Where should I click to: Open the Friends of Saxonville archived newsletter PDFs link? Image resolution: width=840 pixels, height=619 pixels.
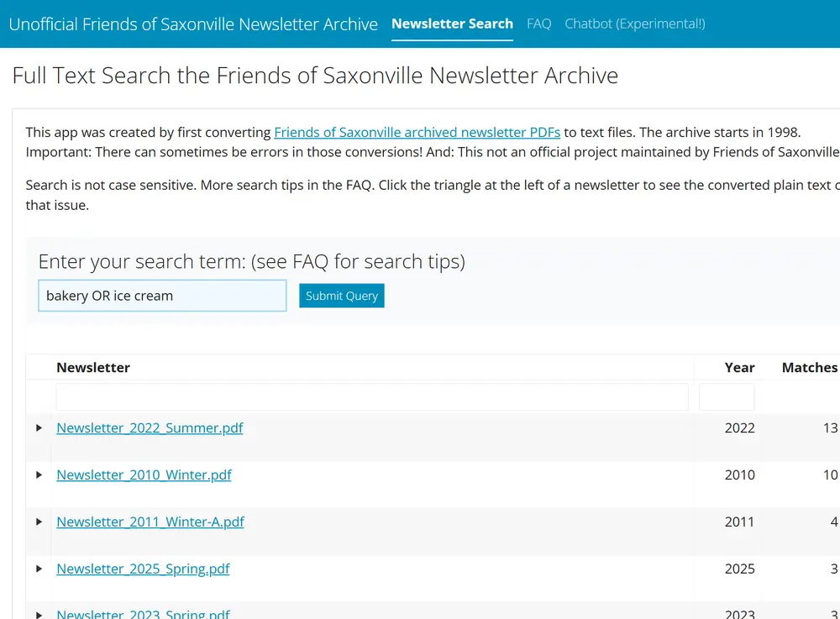[x=417, y=132]
